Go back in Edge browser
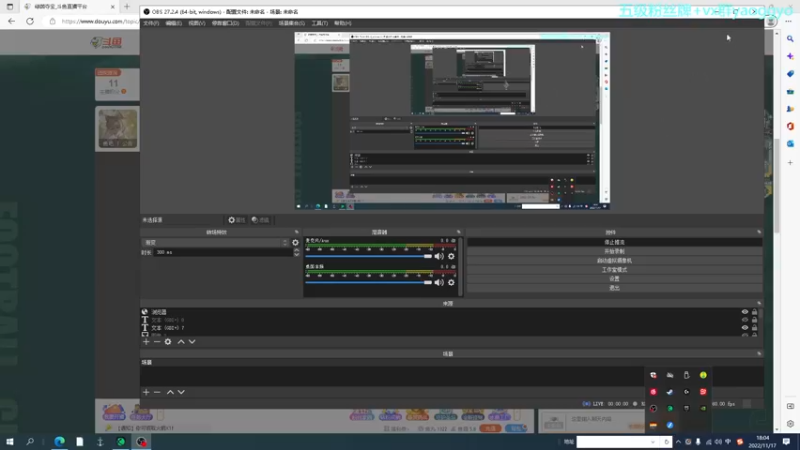 pyautogui.click(x=11, y=21)
